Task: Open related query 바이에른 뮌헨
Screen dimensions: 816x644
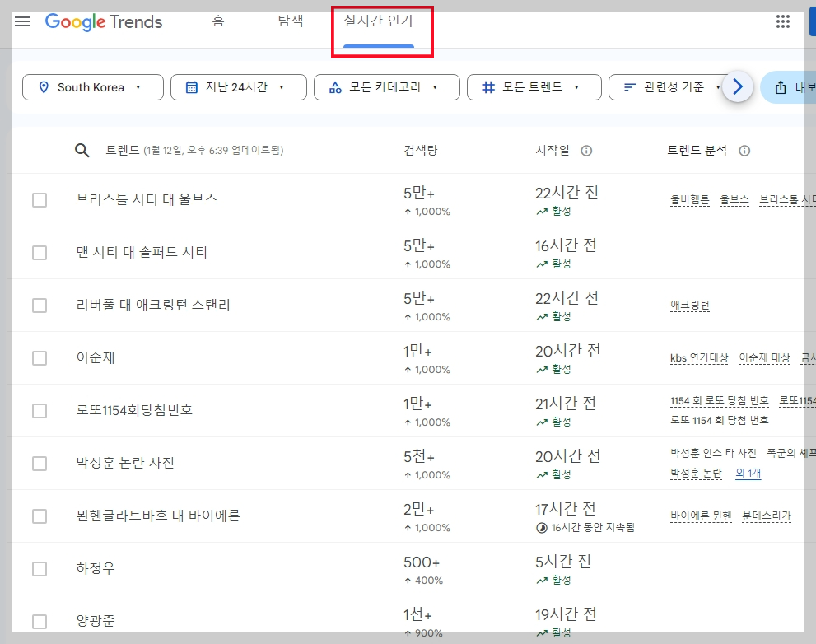Action: [x=701, y=516]
